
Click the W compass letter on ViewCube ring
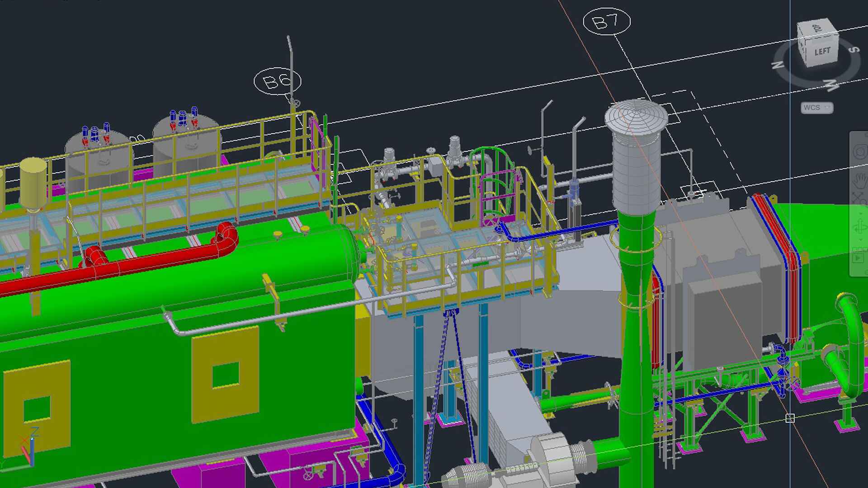[x=832, y=84]
